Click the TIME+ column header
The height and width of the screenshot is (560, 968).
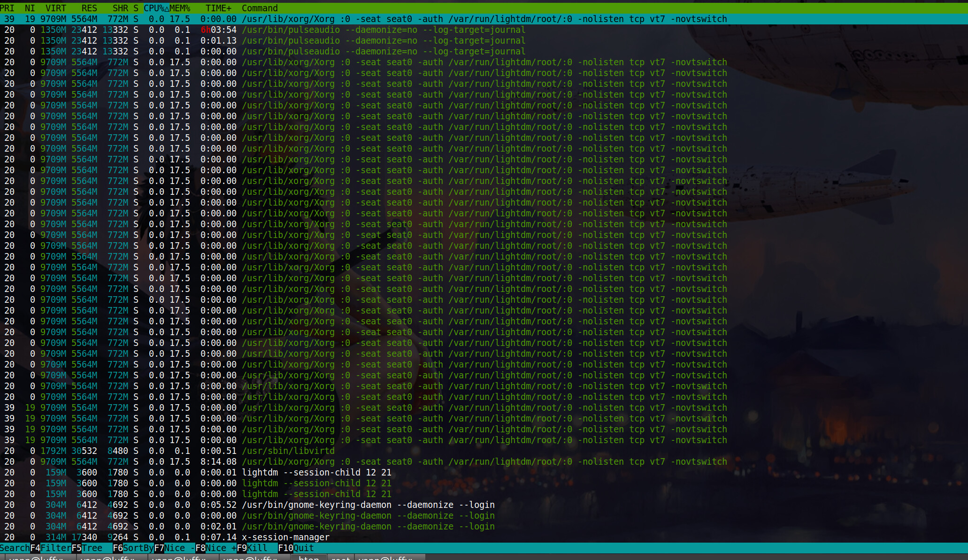pyautogui.click(x=218, y=8)
